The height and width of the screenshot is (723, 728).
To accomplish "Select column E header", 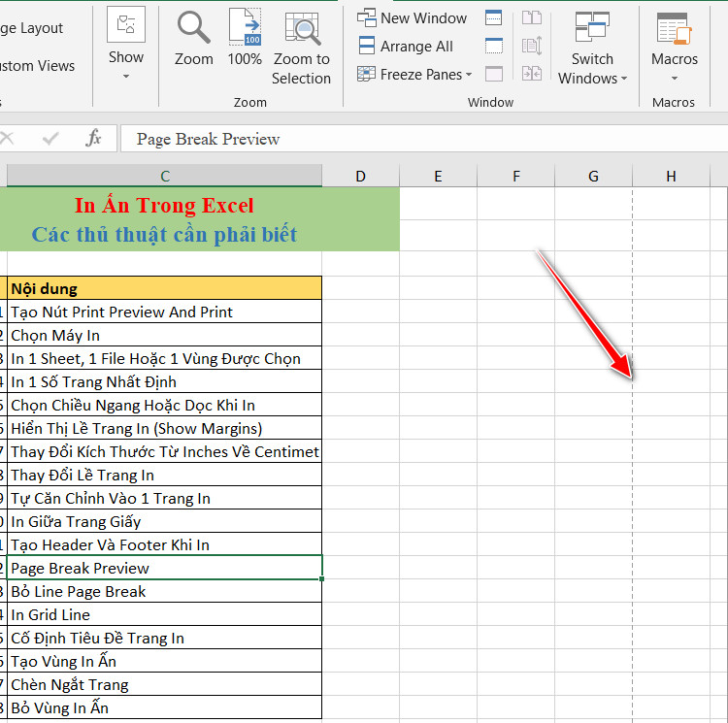I will 438,176.
